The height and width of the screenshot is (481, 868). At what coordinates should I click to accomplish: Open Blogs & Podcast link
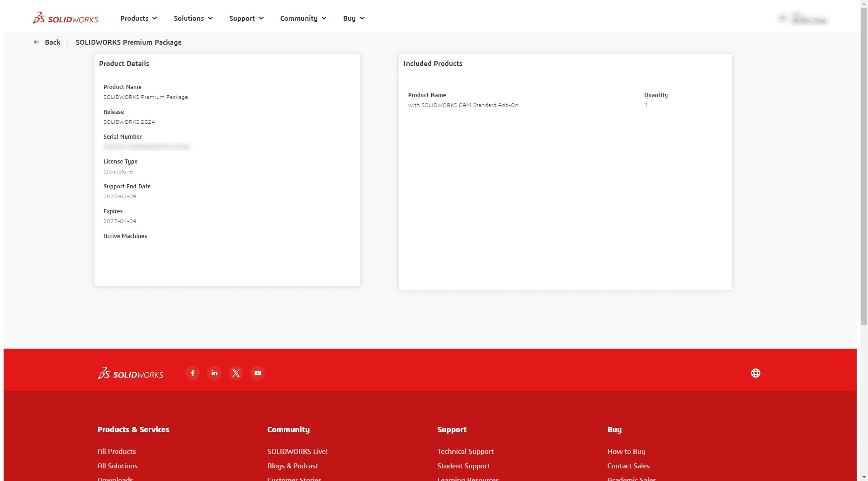point(292,466)
